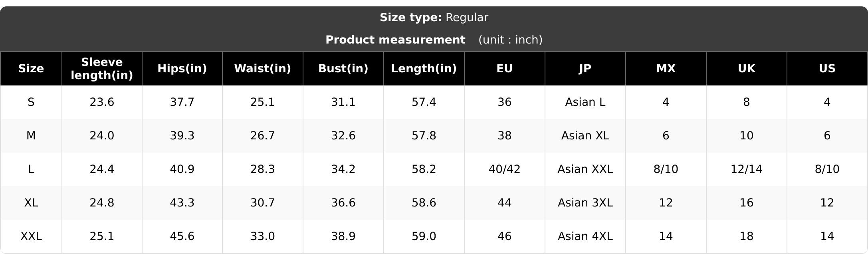Screen dimensions: 868x254
Task: Click the EU column header
Action: click(505, 69)
